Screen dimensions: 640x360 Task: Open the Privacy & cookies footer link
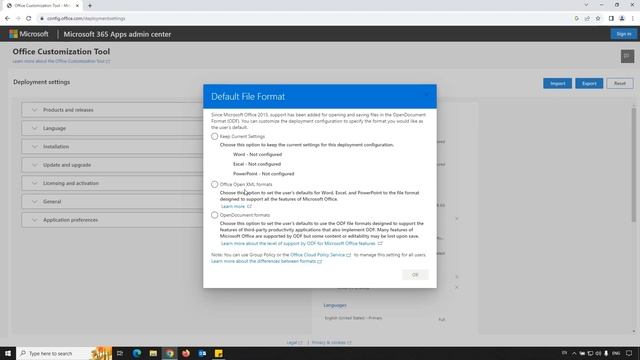point(331,343)
